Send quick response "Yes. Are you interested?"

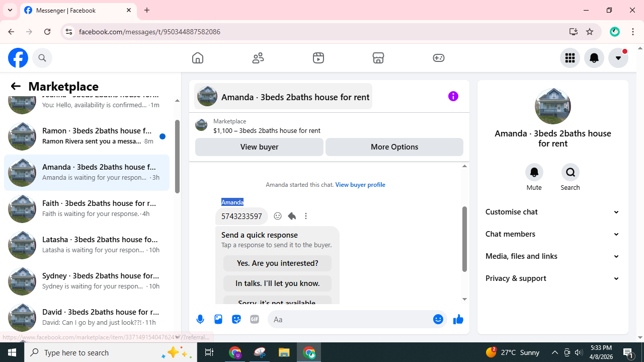tap(277, 263)
